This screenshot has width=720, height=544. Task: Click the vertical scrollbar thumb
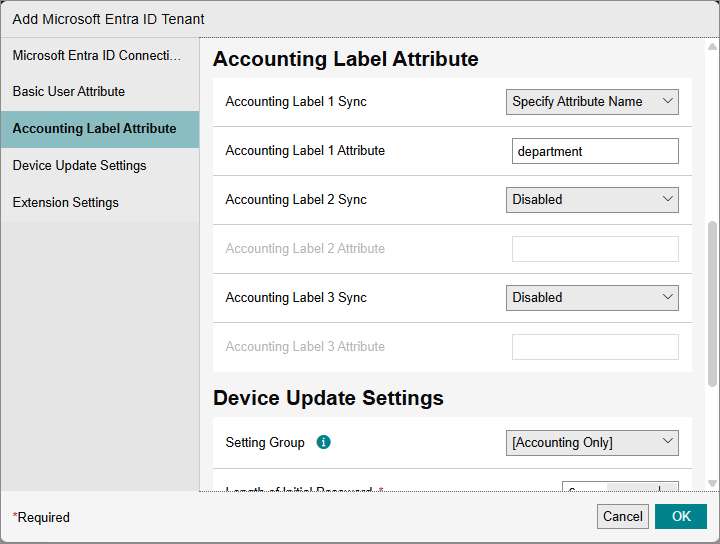coord(712,304)
